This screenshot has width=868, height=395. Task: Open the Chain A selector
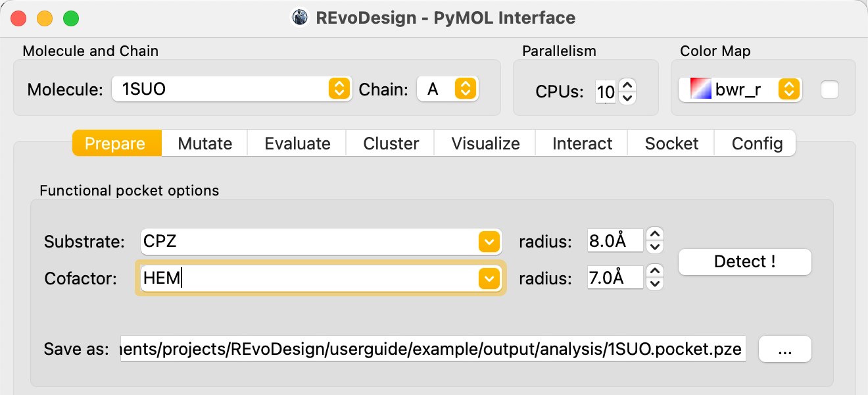click(448, 89)
